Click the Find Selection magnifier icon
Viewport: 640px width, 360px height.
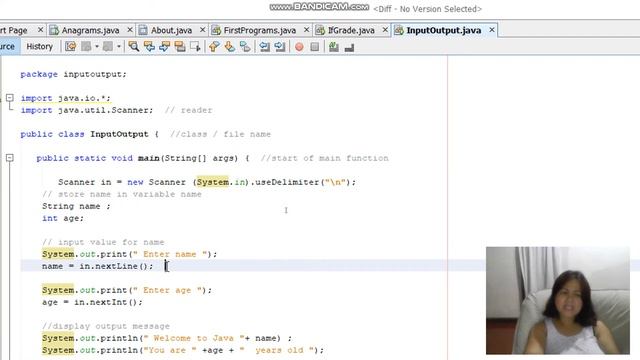click(x=133, y=47)
